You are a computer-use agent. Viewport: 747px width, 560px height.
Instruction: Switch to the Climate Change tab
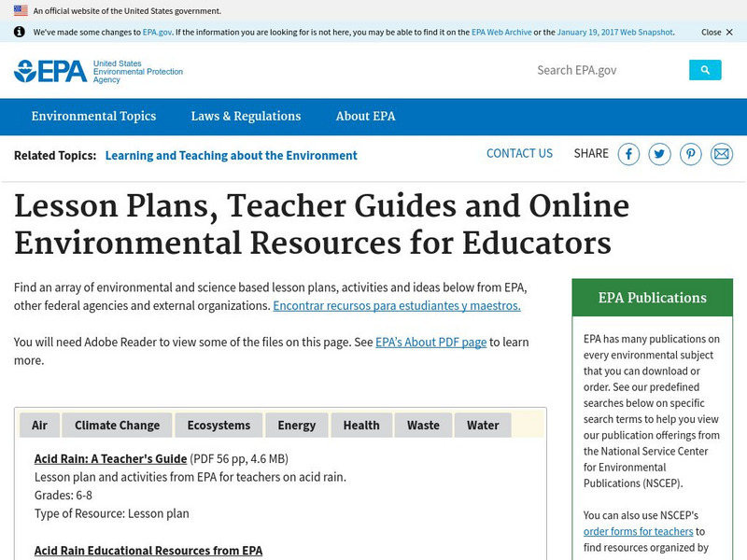tap(118, 426)
